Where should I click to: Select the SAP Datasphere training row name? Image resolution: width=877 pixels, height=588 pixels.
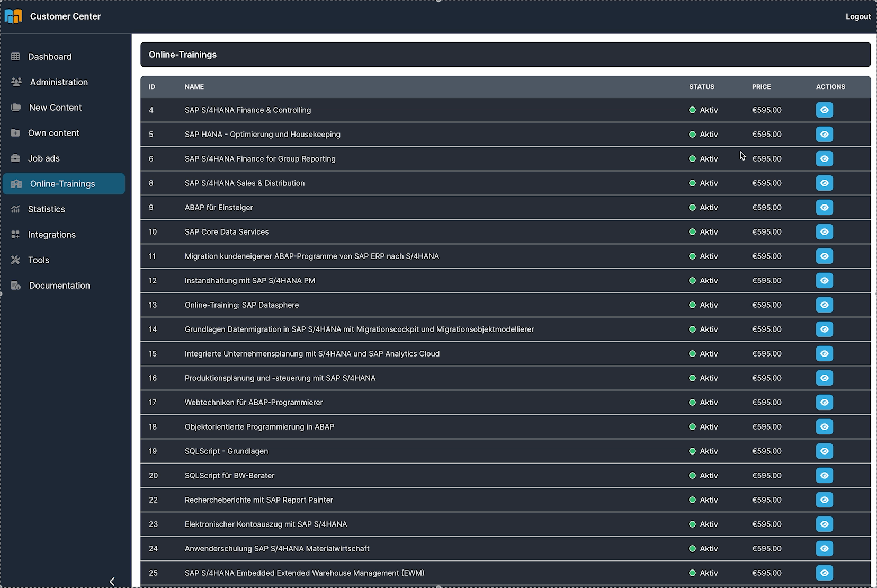pos(241,305)
